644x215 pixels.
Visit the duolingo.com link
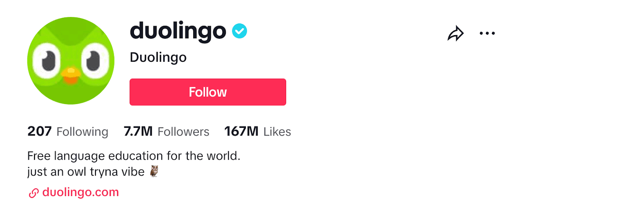(x=80, y=192)
